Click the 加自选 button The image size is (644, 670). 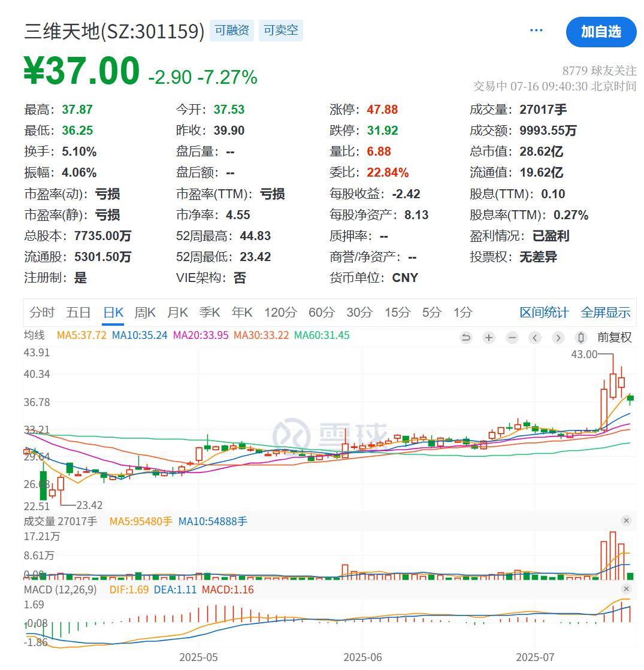coord(601,32)
